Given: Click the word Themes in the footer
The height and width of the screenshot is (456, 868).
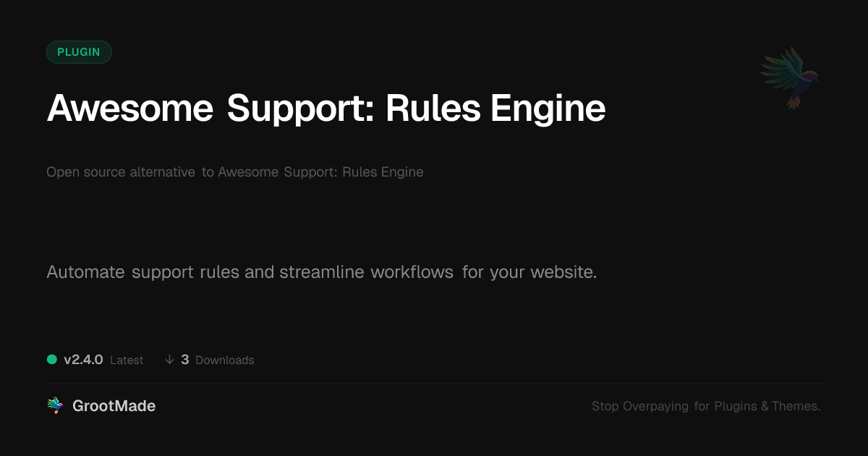Looking at the screenshot, I should [796, 406].
